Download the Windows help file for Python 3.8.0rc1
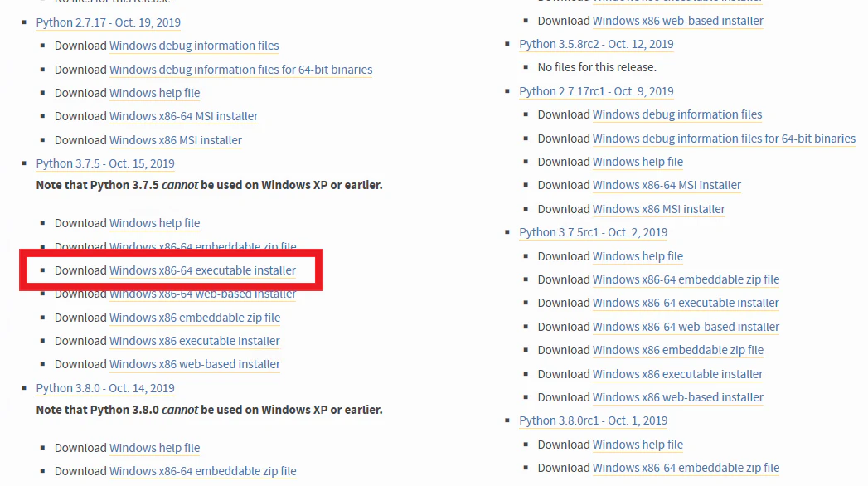This screenshot has width=868, height=486. [638, 444]
